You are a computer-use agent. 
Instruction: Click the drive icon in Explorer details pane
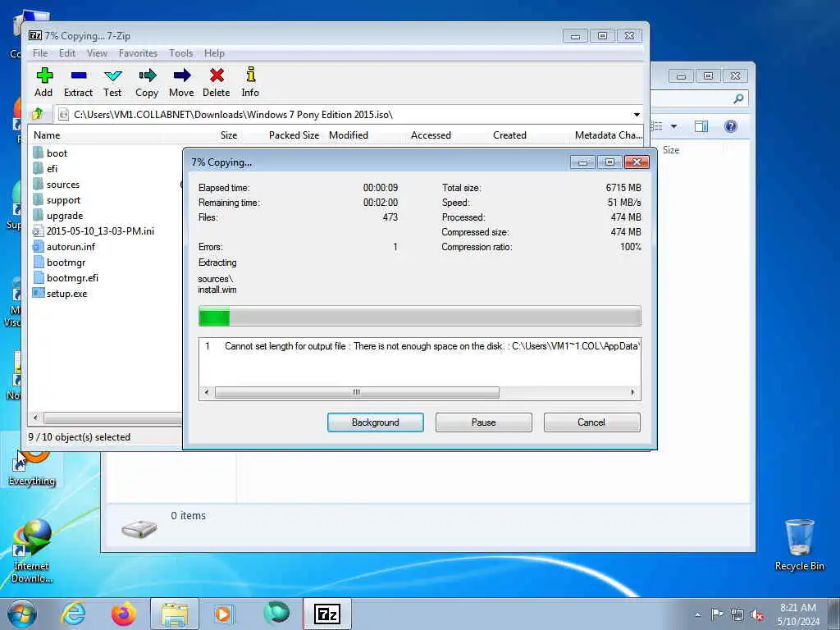point(139,529)
